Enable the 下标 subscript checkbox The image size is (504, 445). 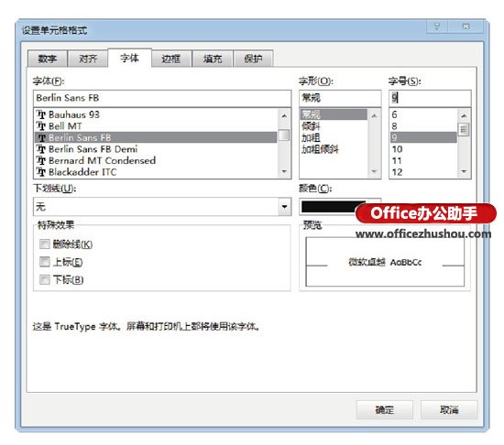(44, 279)
